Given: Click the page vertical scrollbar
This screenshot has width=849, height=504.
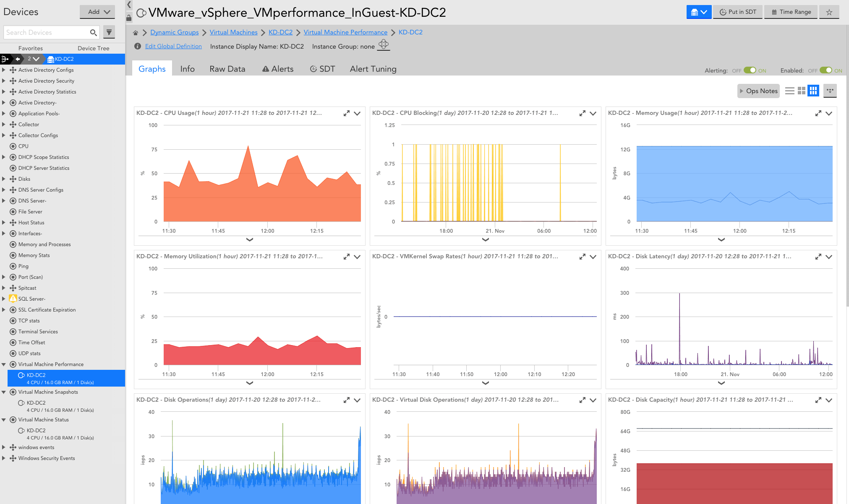Looking at the screenshot, I should tap(847, 166).
